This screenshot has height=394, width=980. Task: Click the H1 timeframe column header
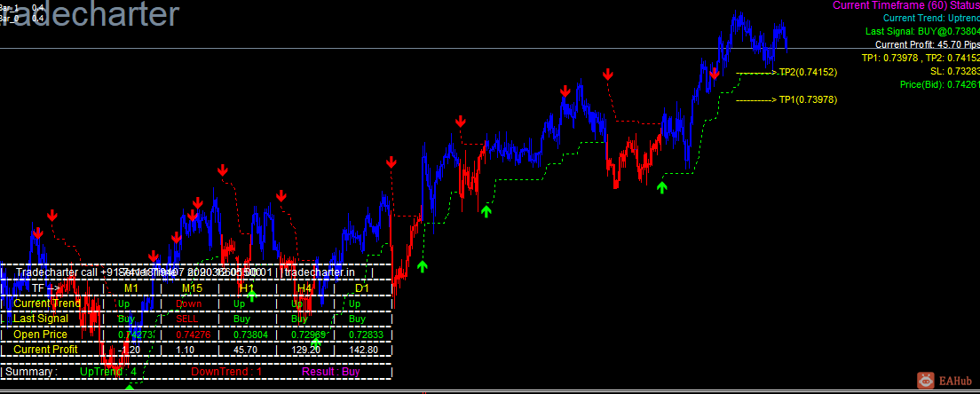(247, 288)
